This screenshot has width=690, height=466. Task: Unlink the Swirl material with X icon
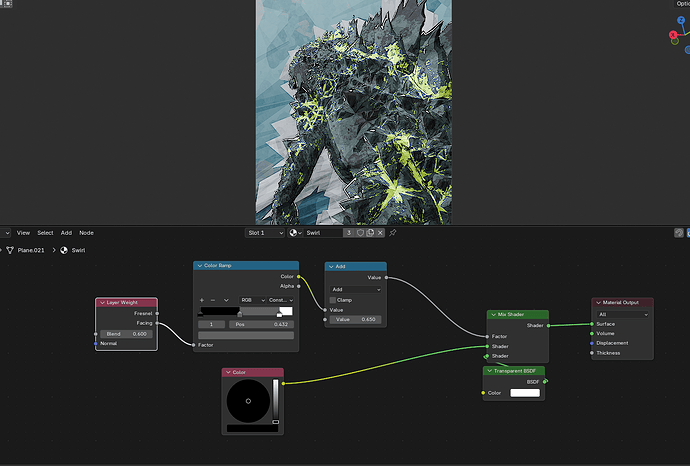[x=380, y=233]
